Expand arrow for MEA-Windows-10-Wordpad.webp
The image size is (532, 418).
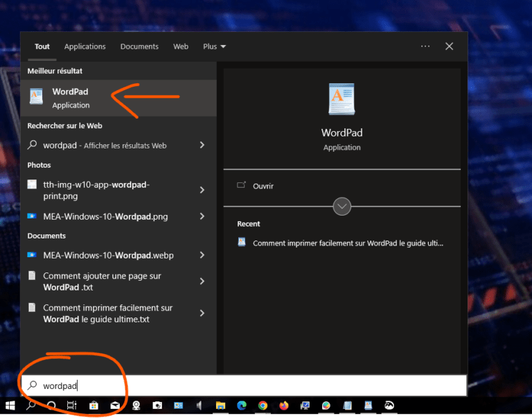[x=202, y=255]
